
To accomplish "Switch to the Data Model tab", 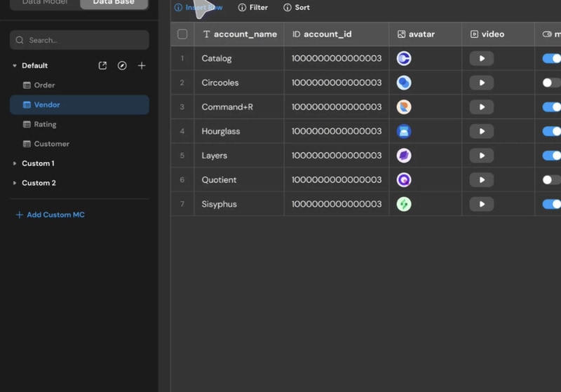I will pyautogui.click(x=45, y=3).
